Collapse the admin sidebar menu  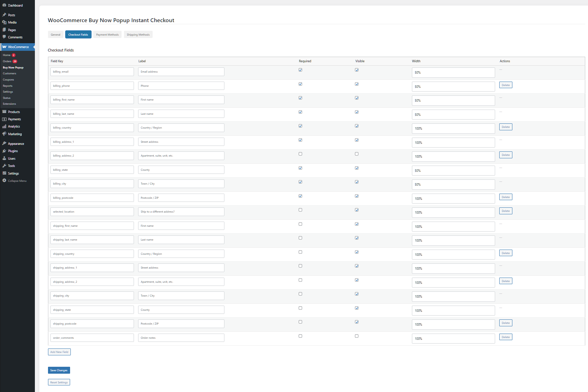(x=17, y=181)
